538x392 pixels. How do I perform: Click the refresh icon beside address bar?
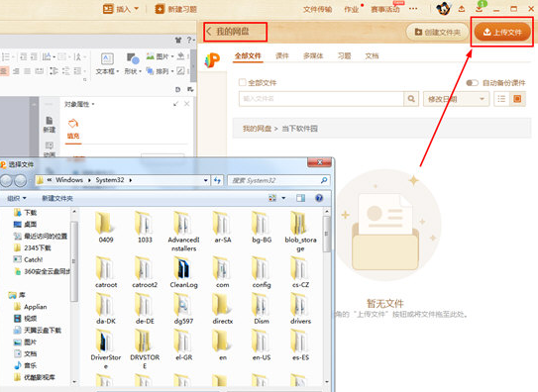click(217, 180)
